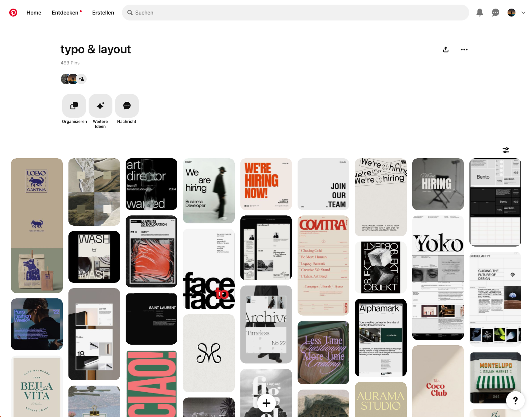
Task: Open the Erstellen menu item
Action: (103, 13)
